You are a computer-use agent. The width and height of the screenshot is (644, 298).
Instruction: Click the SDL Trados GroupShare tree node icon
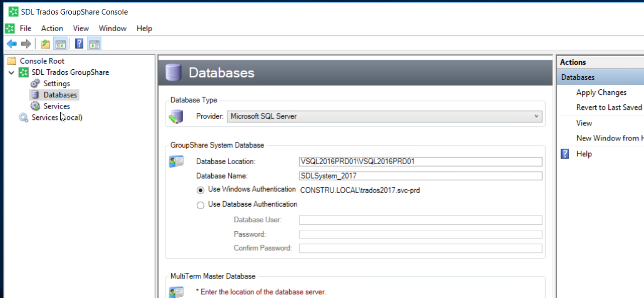(x=24, y=72)
